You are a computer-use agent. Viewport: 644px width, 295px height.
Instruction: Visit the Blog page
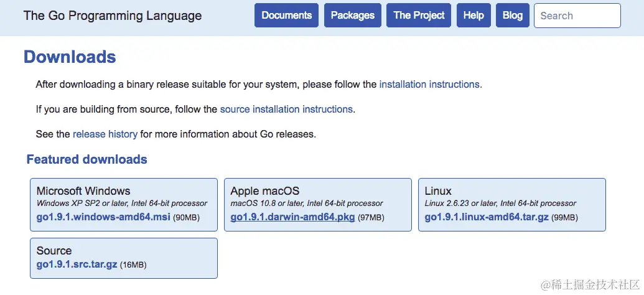[512, 16]
